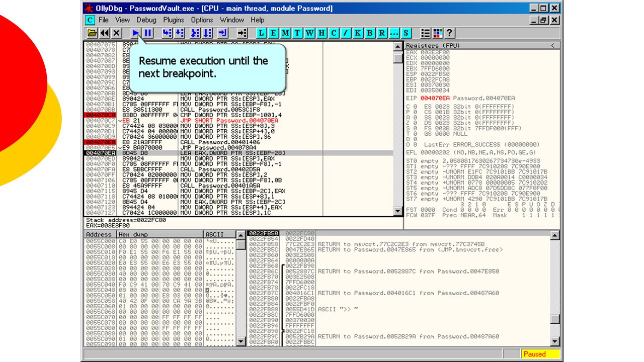Show Run trace with ellipsis button
Viewport: 644px width, 362px height.
point(394,33)
